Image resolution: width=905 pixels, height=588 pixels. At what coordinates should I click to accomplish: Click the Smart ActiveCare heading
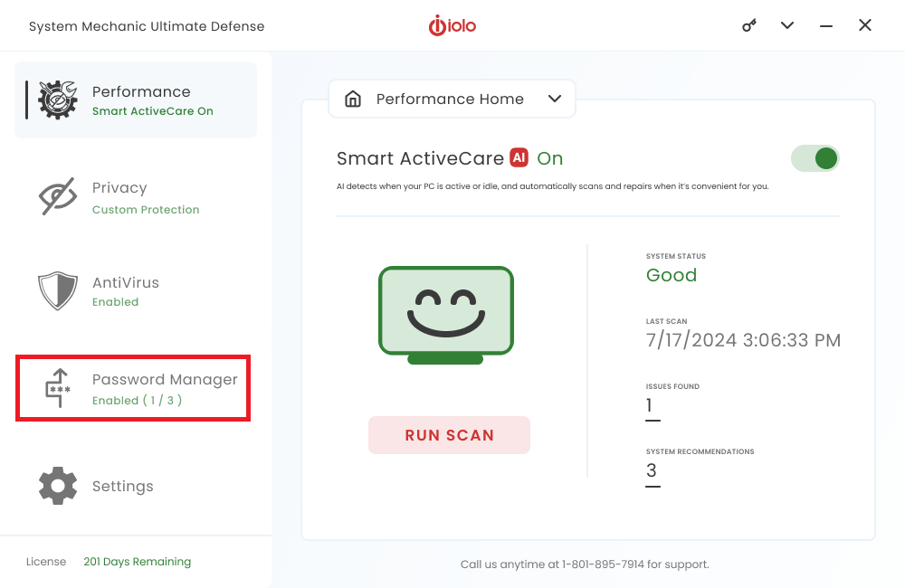coord(420,158)
